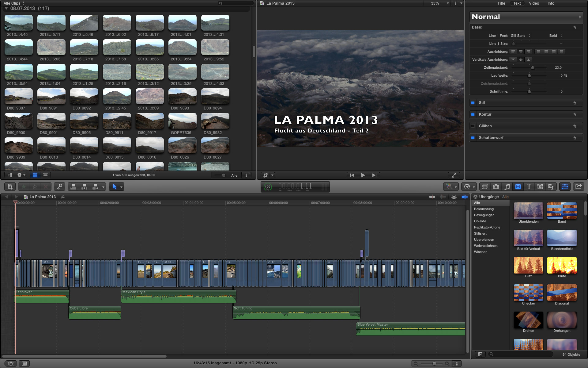Disable the Schattenwurf checkbox
The height and width of the screenshot is (368, 588).
[x=473, y=138]
